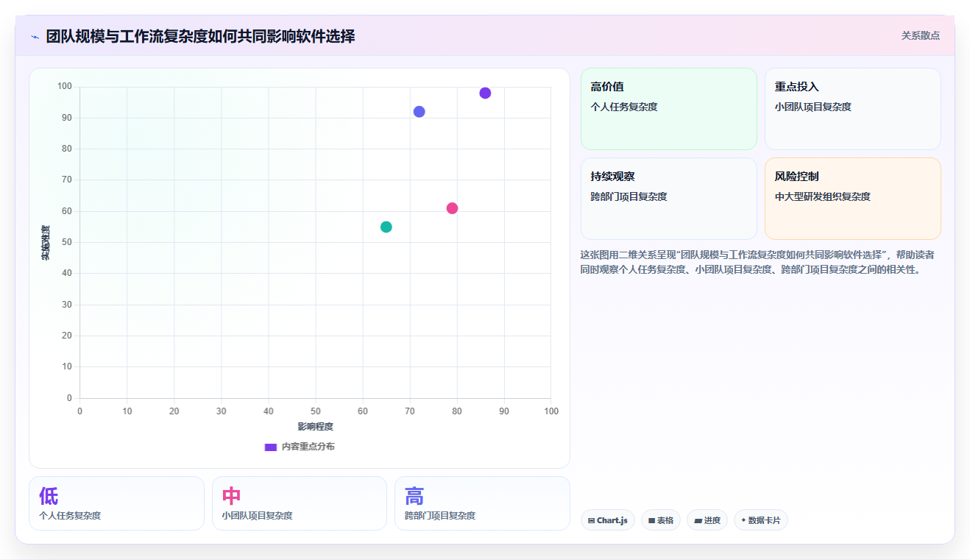Click the lightning icon beside the chart title

click(x=35, y=36)
